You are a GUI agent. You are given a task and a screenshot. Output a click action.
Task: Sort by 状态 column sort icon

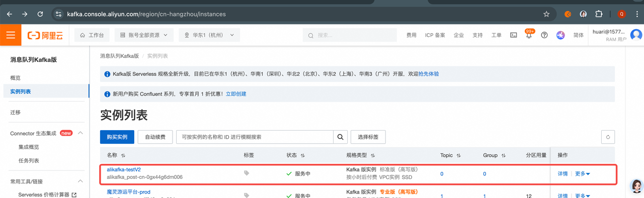(303, 156)
